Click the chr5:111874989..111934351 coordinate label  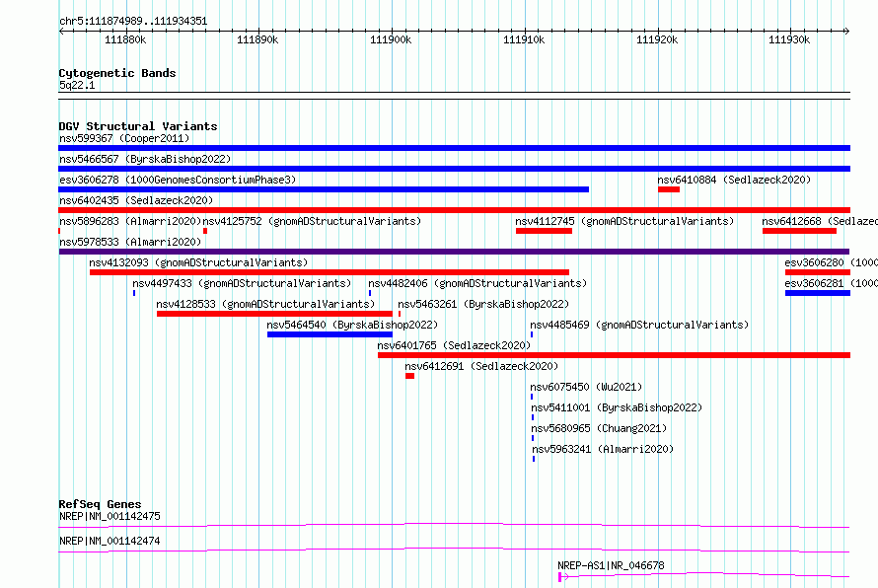tap(133, 22)
